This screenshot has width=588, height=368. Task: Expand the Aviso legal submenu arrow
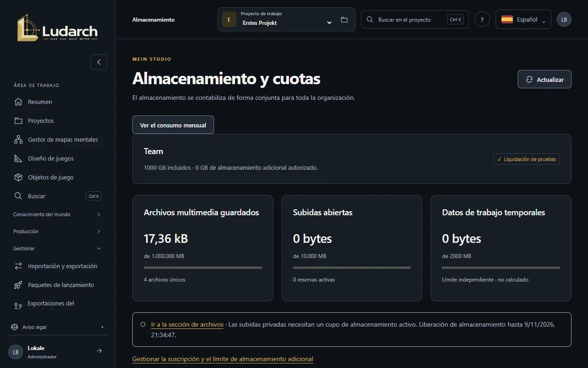102,327
